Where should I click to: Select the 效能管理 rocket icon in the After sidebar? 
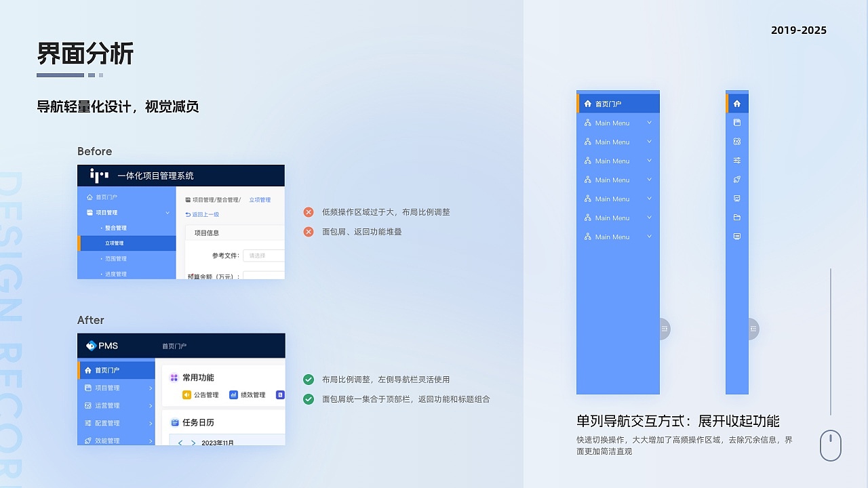pyautogui.click(x=88, y=441)
